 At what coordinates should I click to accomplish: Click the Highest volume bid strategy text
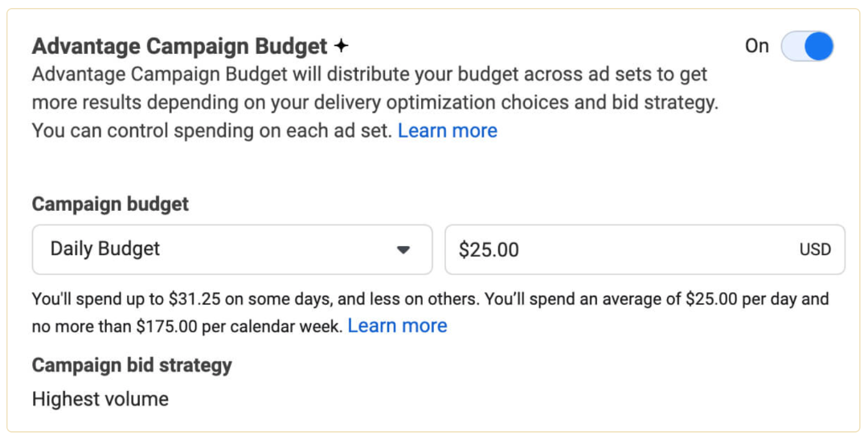tap(100, 399)
